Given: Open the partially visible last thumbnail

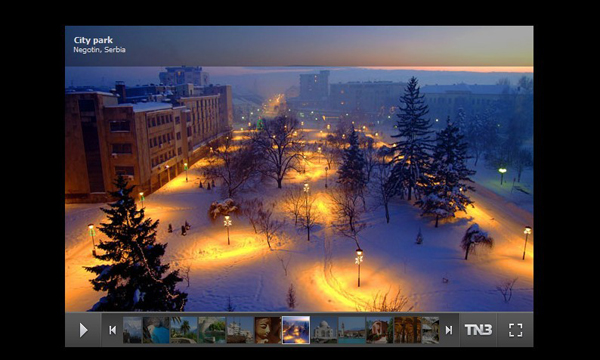Looking at the screenshot, I should click(430, 330).
